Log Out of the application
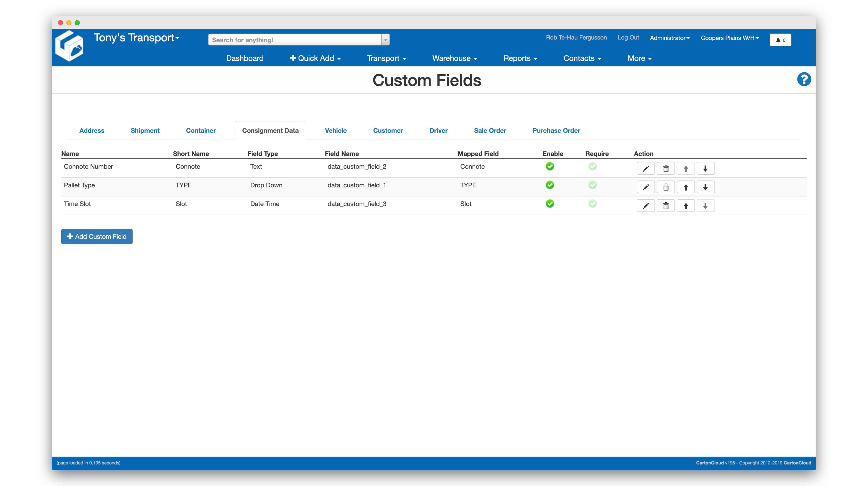 click(x=628, y=37)
